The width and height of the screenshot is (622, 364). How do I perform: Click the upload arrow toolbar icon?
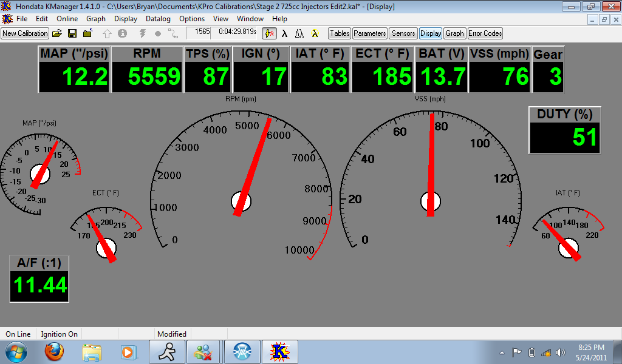click(x=108, y=33)
